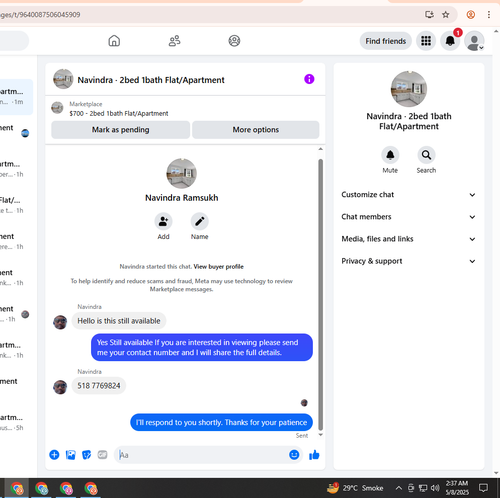Click the message input field

(x=202, y=455)
